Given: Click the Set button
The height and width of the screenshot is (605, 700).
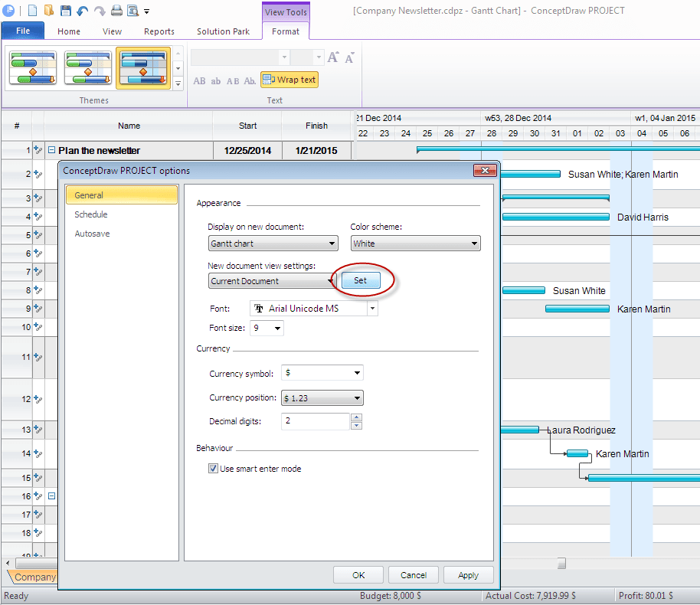Looking at the screenshot, I should coord(361,280).
